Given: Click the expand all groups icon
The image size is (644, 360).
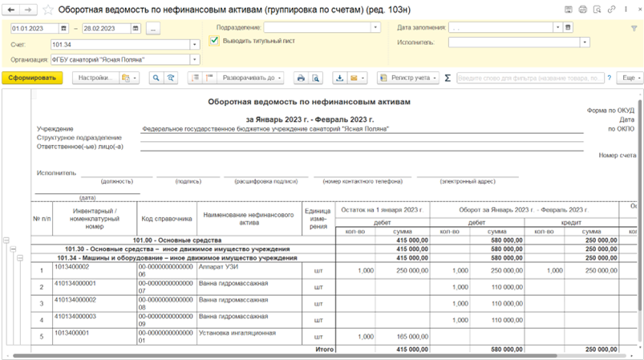Looking at the screenshot, I should click(209, 78).
